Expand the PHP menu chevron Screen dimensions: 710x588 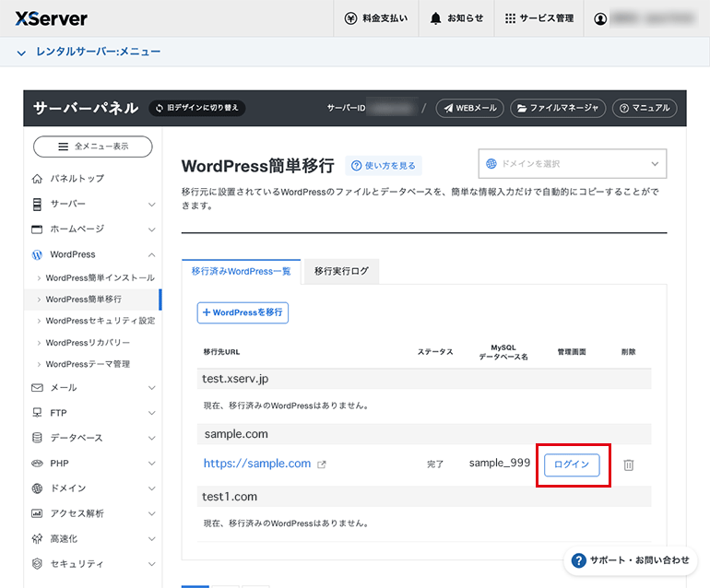point(152,464)
